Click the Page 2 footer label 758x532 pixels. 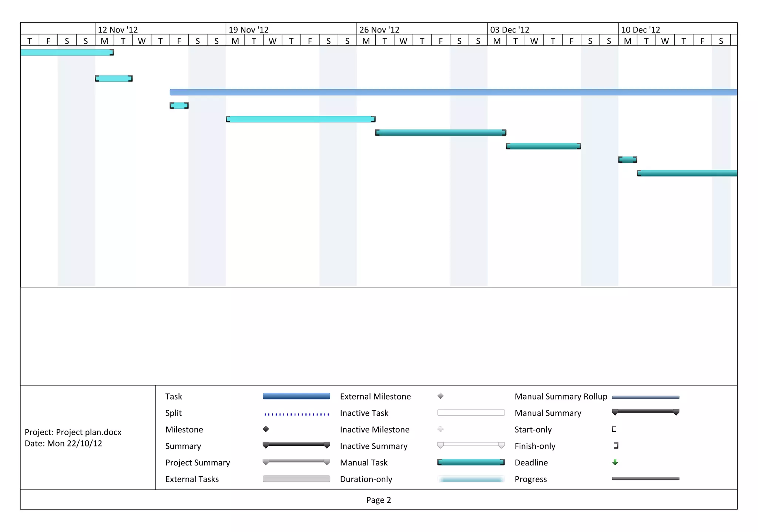coord(378,500)
